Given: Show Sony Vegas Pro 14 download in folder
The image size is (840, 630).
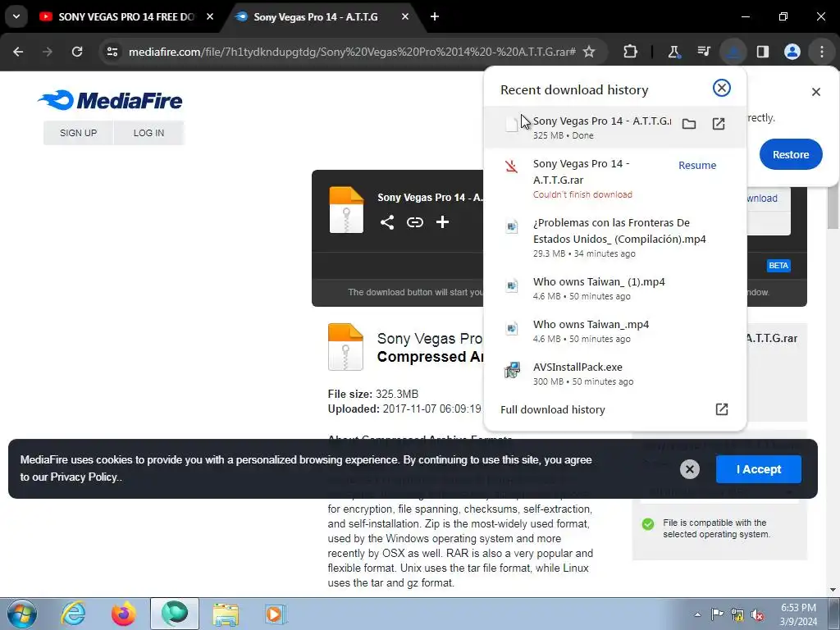Looking at the screenshot, I should pos(689,125).
